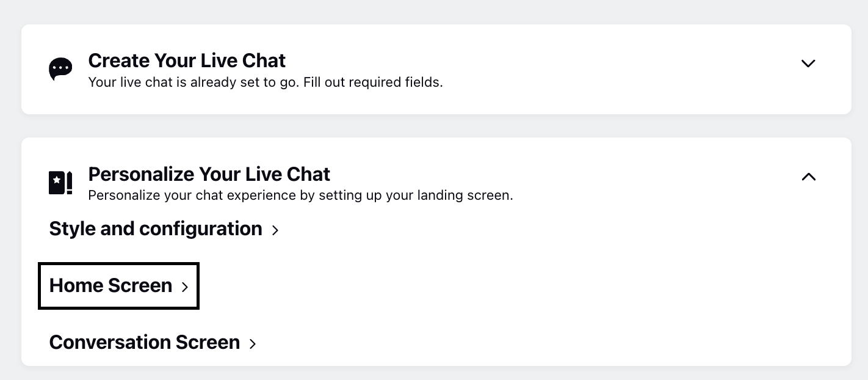Open the Style and configuration settings
This screenshot has width=868, height=380.
click(164, 228)
